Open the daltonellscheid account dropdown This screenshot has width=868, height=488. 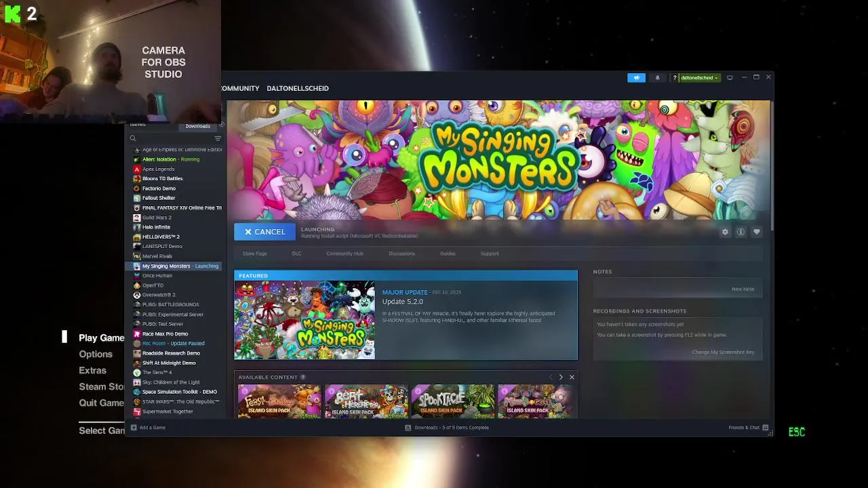click(x=699, y=78)
